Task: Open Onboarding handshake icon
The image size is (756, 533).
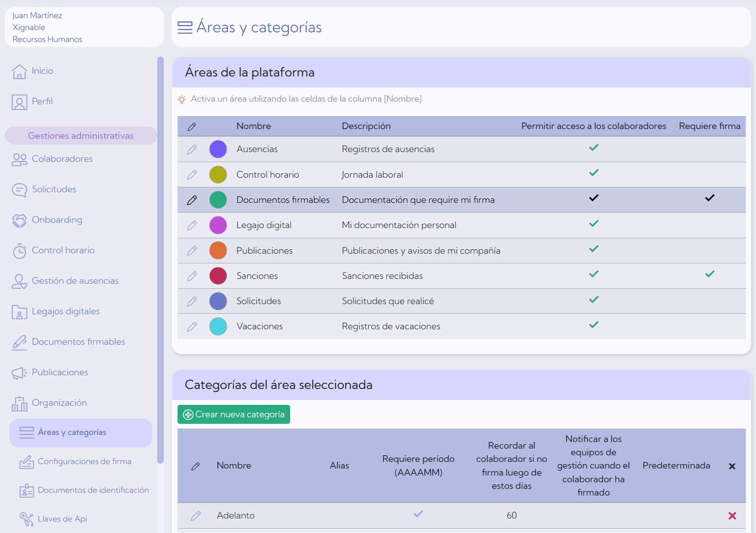Action: click(19, 220)
